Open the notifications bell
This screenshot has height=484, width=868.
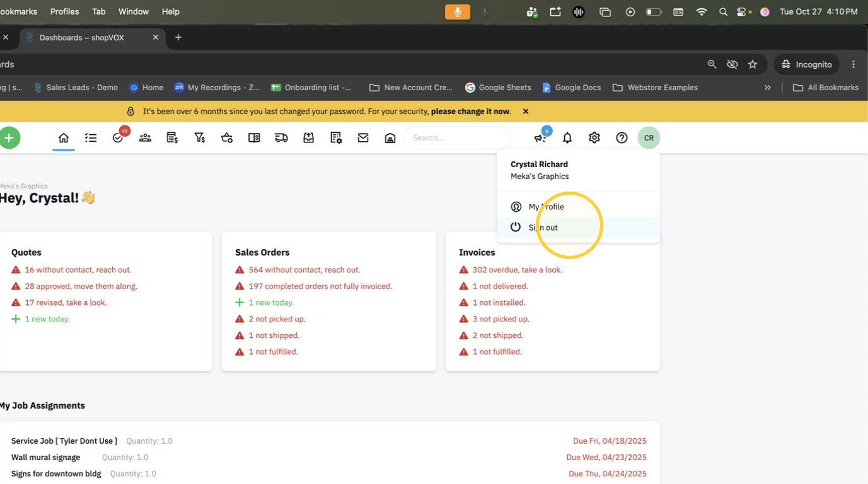click(x=567, y=137)
